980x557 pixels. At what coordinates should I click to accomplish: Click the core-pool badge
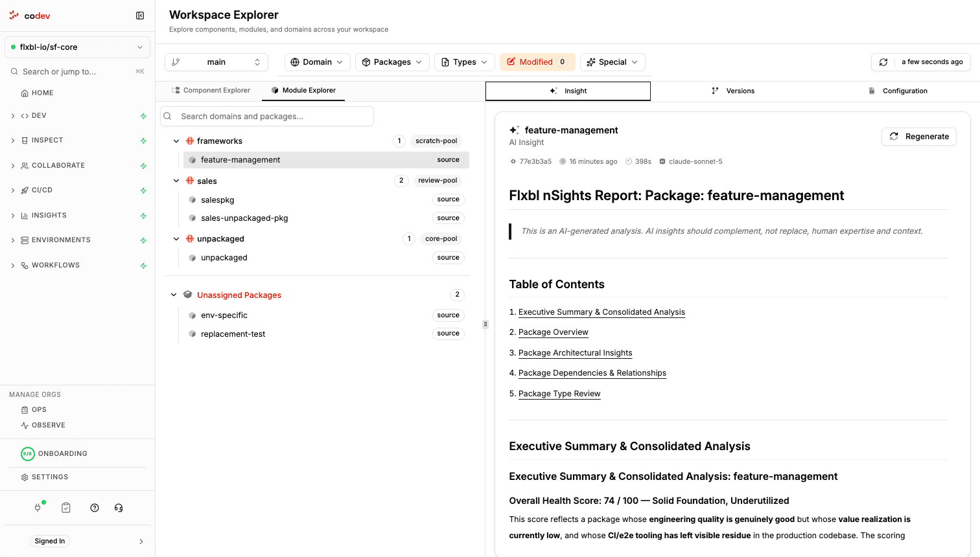(x=441, y=239)
